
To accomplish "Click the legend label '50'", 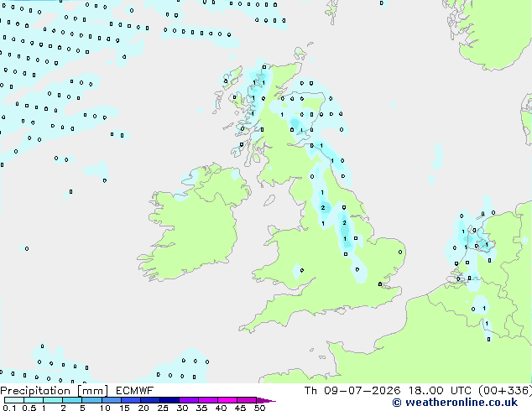I will pyautogui.click(x=259, y=408).
